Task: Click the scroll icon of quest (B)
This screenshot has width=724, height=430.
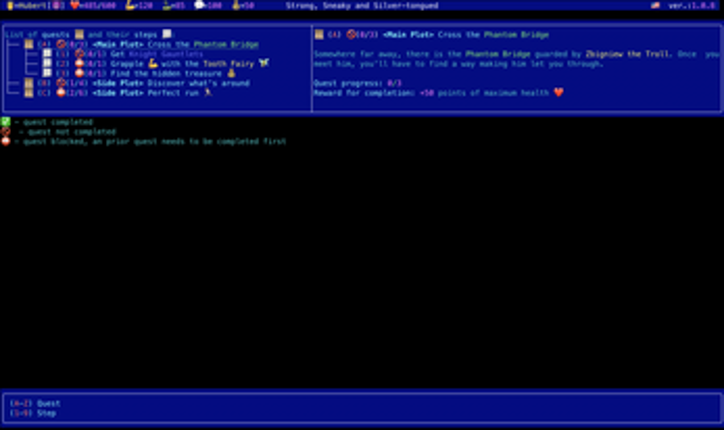Action: coord(29,83)
